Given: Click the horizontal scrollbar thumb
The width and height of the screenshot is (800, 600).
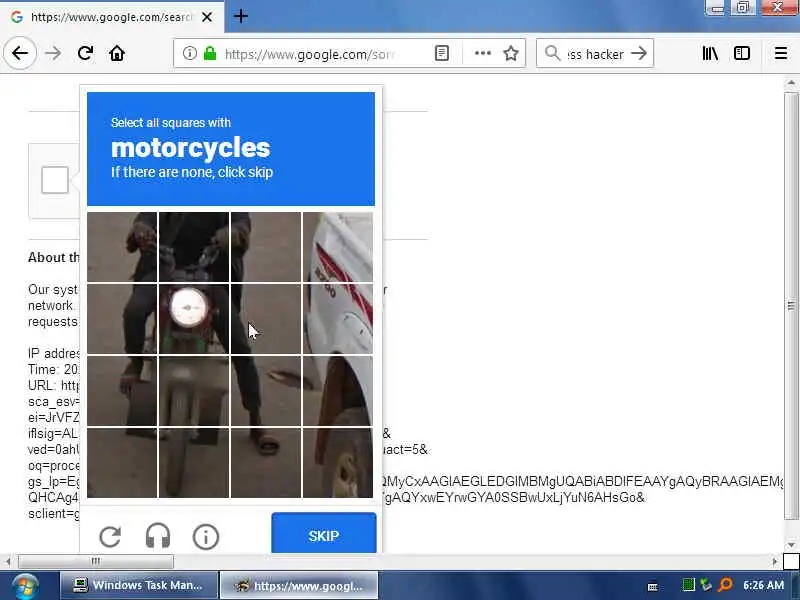Looking at the screenshot, I should click(96, 561).
